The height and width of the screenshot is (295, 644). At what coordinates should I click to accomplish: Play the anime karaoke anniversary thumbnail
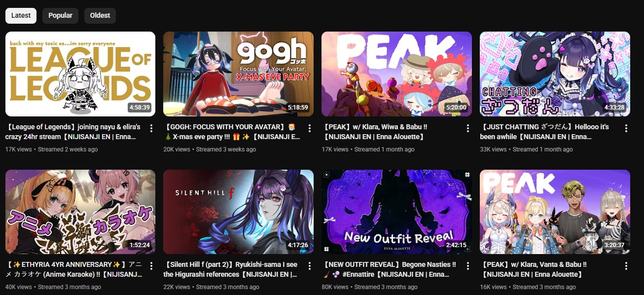(x=80, y=212)
